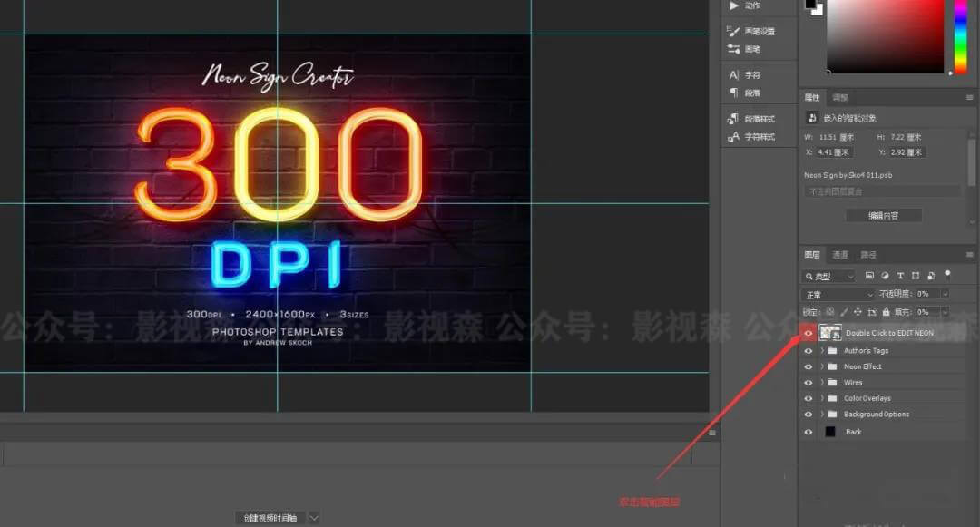Screen dimensions: 980x527
Task: Open the Character (字符) panel
Action: pyautogui.click(x=744, y=75)
